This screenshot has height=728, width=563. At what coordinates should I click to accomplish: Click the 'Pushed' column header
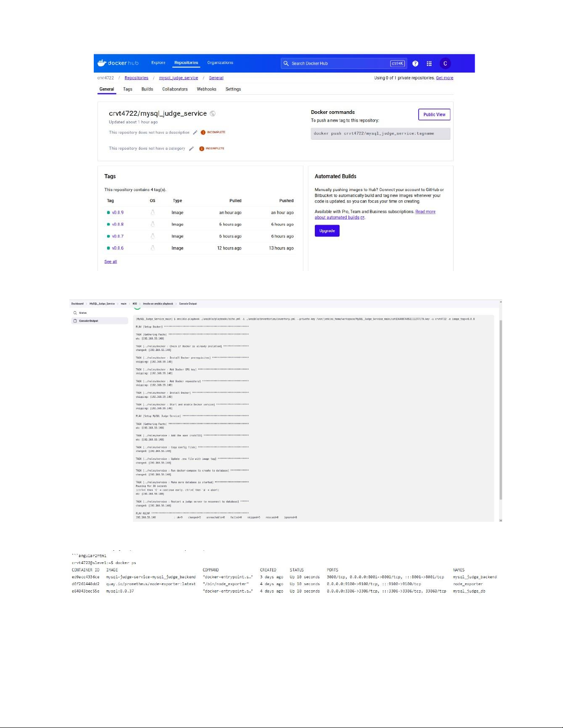click(286, 201)
